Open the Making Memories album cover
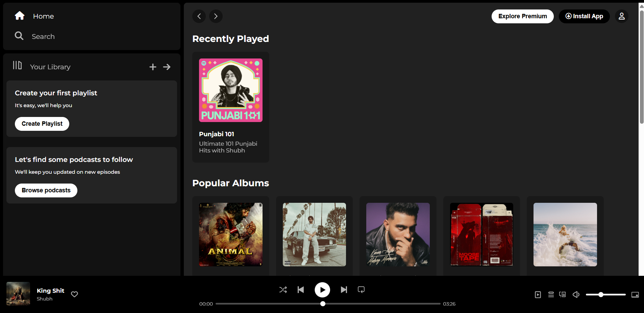 coord(398,235)
